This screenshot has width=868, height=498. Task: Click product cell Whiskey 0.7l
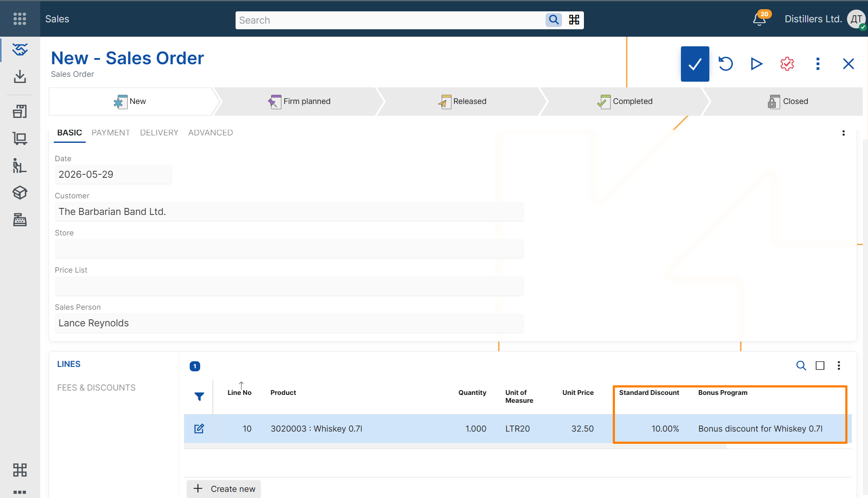point(316,429)
